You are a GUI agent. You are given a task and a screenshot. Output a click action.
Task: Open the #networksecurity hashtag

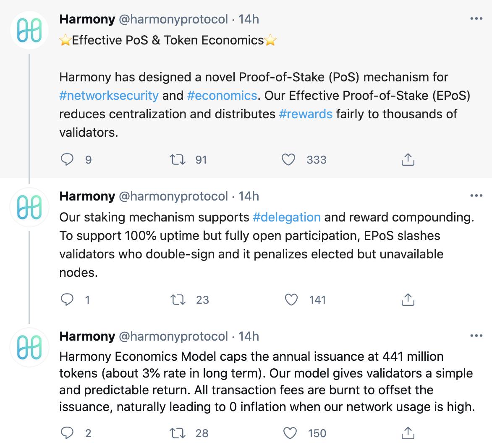coord(108,95)
